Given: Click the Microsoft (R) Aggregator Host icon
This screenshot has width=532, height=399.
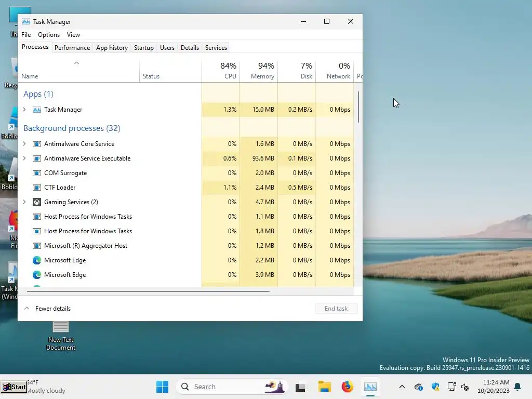Looking at the screenshot, I should [x=37, y=246].
